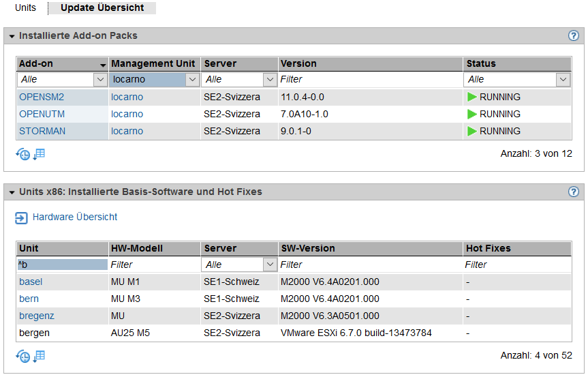
Task: Sort by SW-Version column header
Action: coord(371,248)
